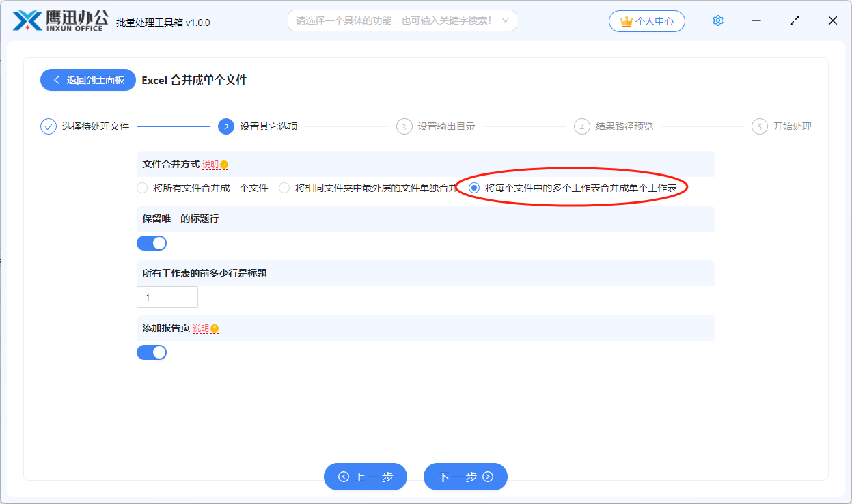Select the 将相同文件夹中最外层的文件单独合并 radio option
Image resolution: width=852 pixels, height=504 pixels.
[x=284, y=186]
